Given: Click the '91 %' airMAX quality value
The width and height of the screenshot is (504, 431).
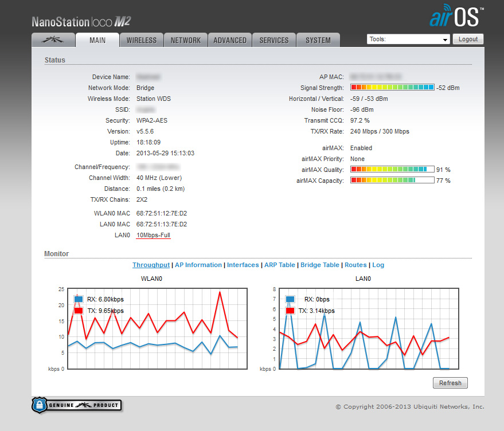Looking at the screenshot, I should [x=443, y=170].
